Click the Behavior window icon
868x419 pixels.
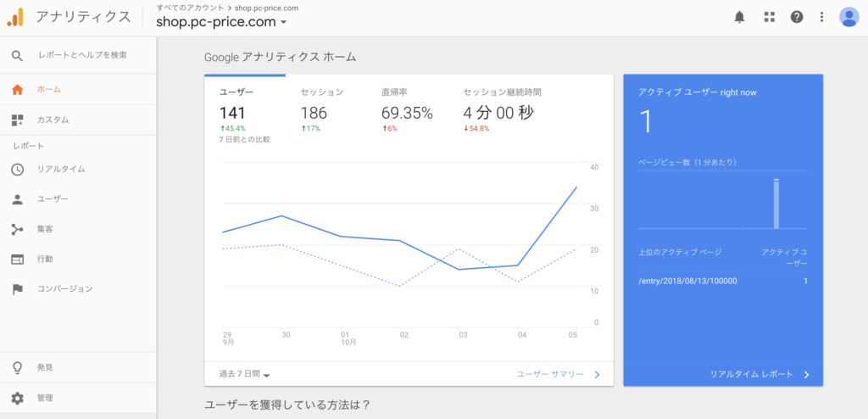(17, 259)
